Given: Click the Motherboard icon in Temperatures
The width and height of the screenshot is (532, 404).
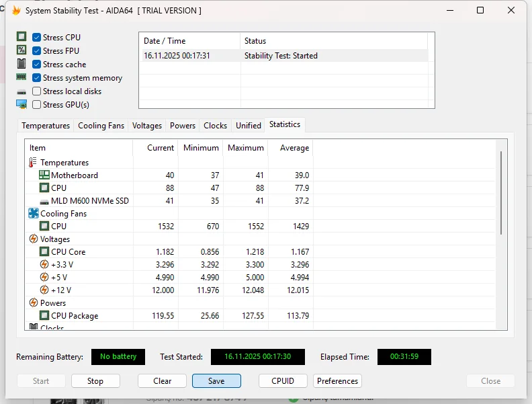Looking at the screenshot, I should 44,175.
